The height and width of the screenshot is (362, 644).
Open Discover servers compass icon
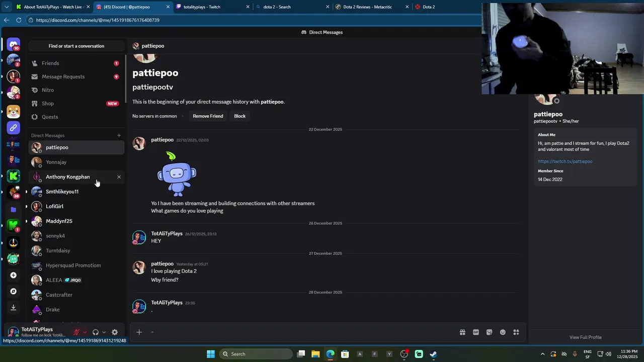14,291
